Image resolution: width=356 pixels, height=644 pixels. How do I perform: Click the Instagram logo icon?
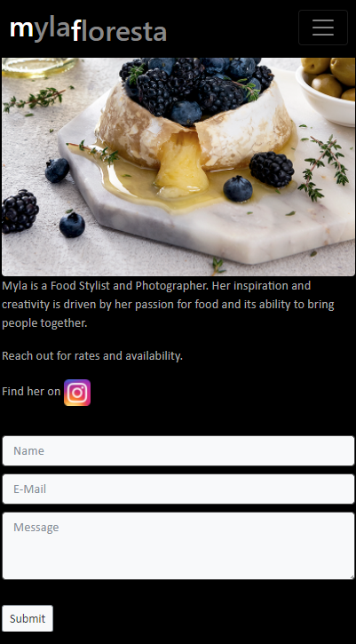click(x=77, y=393)
